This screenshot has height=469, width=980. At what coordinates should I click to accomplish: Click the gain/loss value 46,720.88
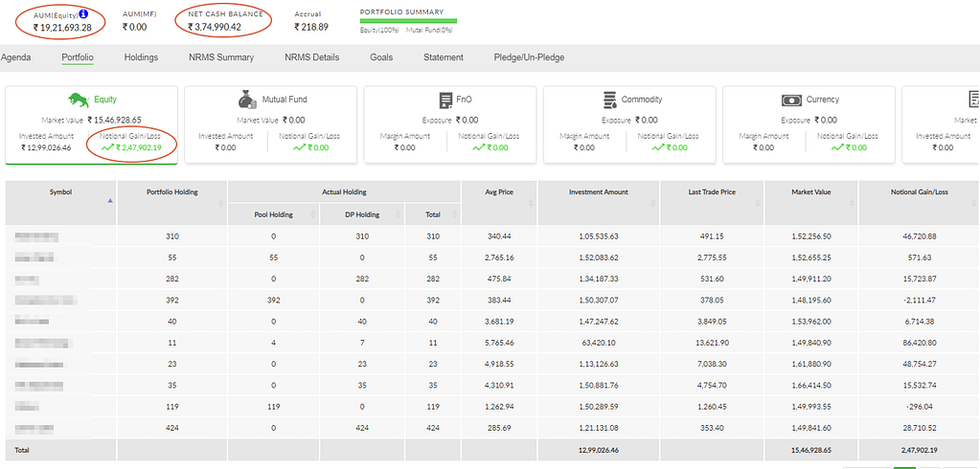[x=920, y=236]
